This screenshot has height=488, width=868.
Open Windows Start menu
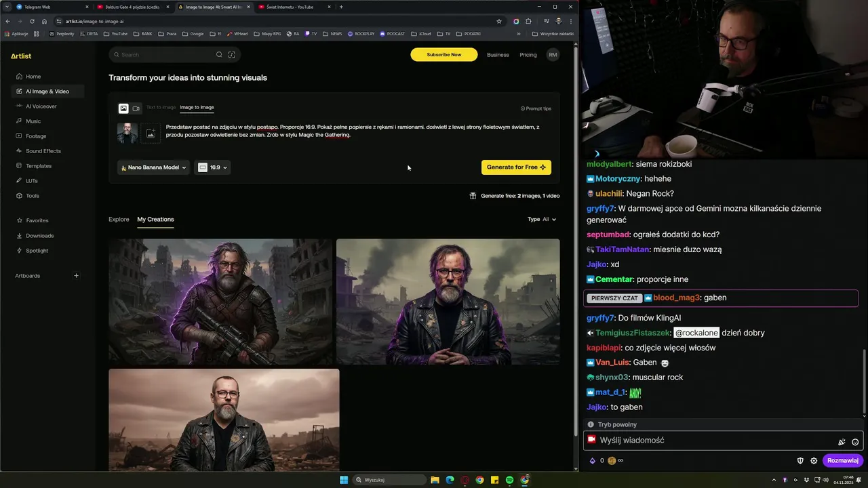344,480
